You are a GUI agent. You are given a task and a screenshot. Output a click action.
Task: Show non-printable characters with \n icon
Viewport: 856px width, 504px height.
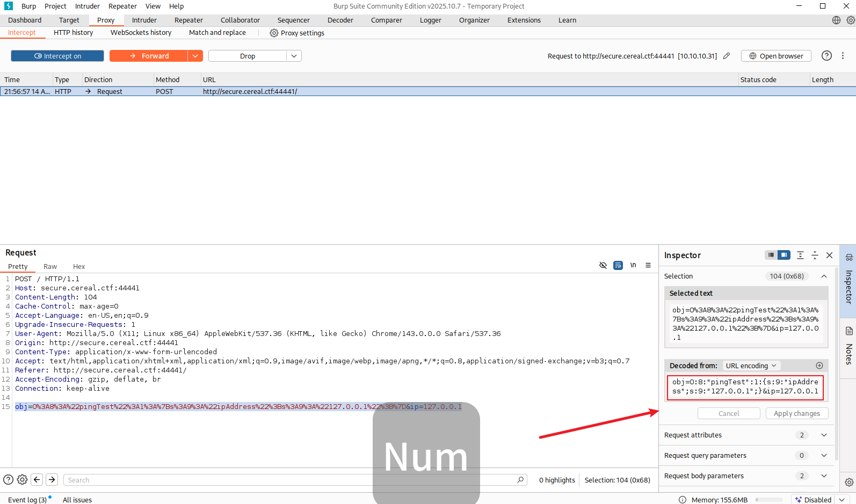(633, 265)
